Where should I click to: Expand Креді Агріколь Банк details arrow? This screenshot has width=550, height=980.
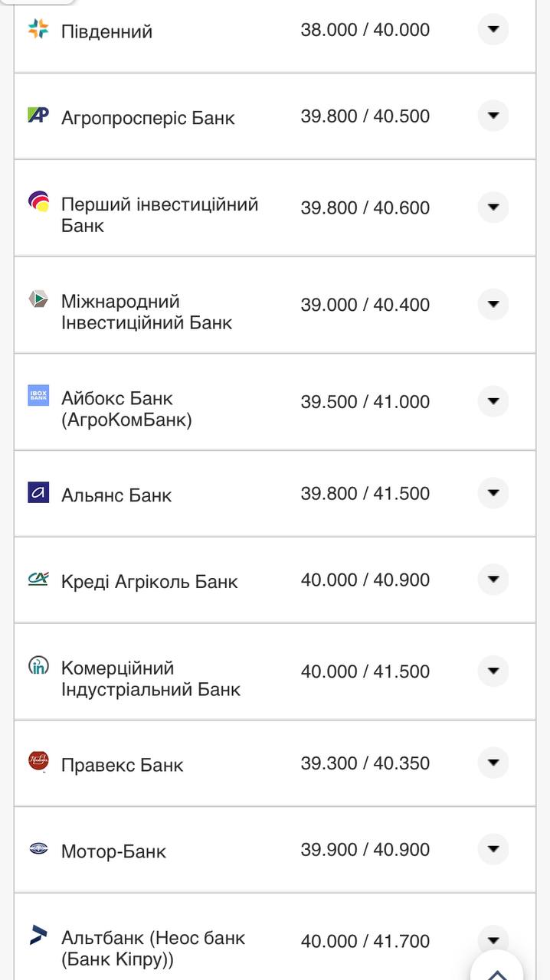493,580
